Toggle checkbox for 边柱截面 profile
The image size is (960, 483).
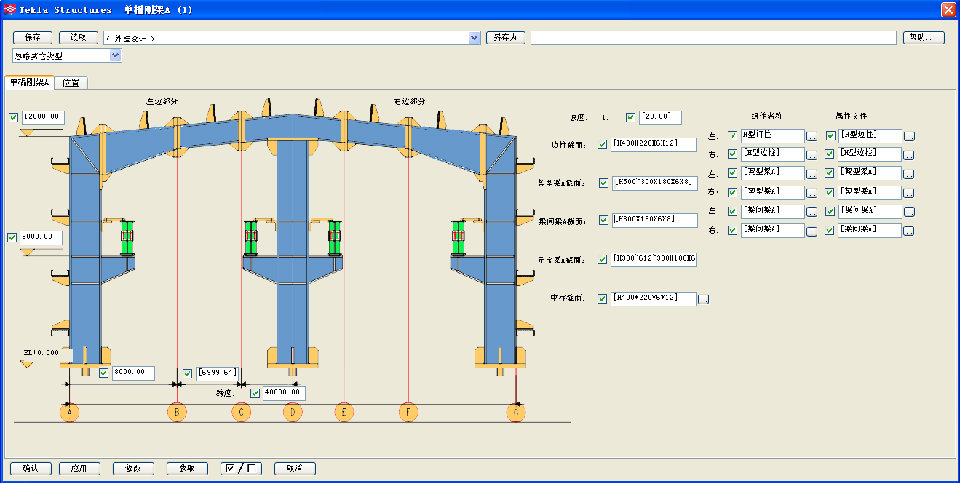[x=602, y=144]
